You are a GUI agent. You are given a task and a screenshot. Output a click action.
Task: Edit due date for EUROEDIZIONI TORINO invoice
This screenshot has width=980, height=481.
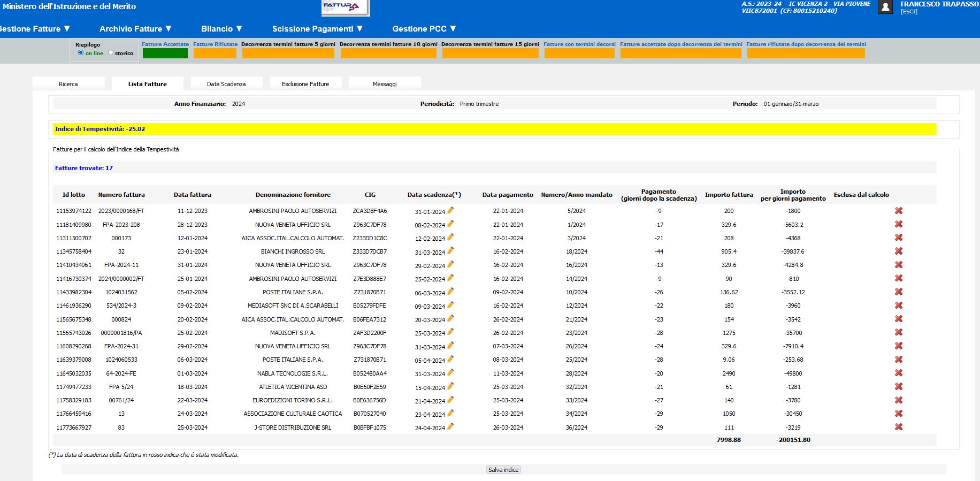pos(450,400)
